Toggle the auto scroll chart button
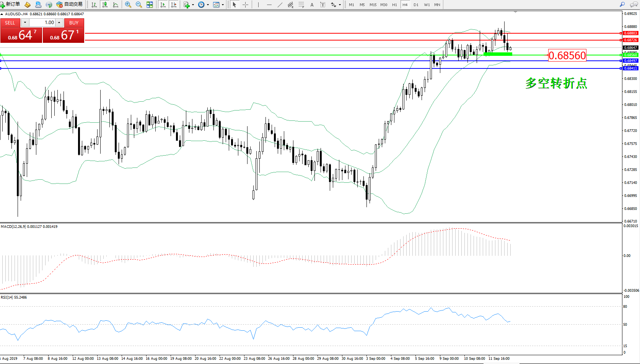640x364 pixels. click(163, 5)
